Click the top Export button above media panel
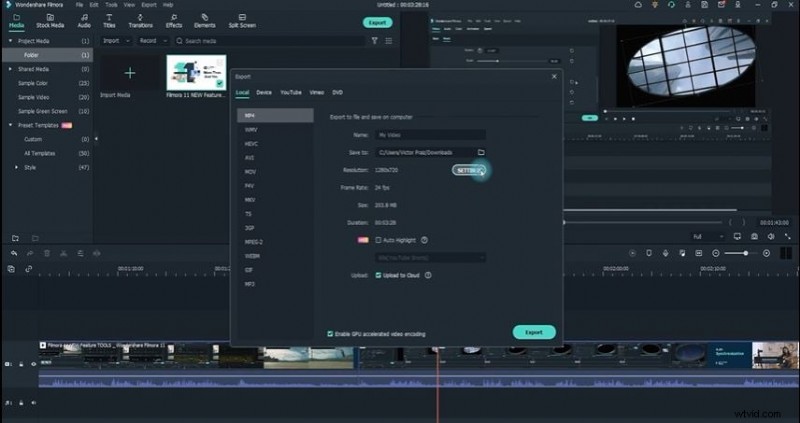This screenshot has width=800, height=423. pyautogui.click(x=378, y=23)
